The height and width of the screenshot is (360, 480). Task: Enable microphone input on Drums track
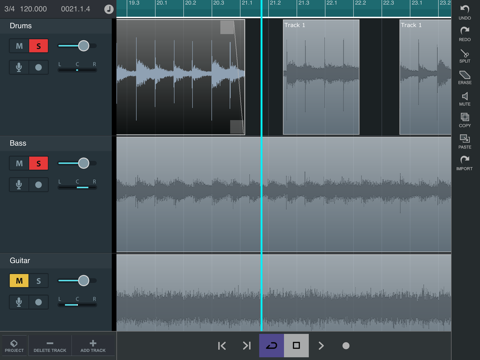coord(19,67)
